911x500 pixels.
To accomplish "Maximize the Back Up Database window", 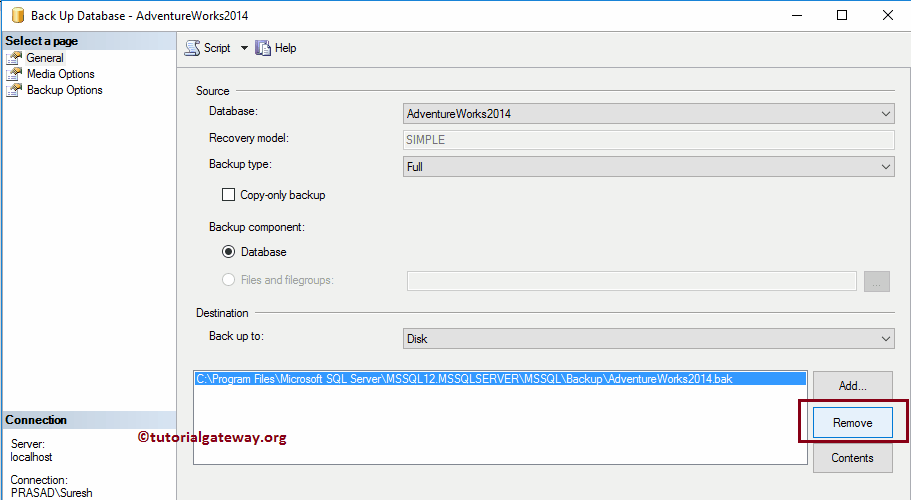I will pyautogui.click(x=842, y=16).
